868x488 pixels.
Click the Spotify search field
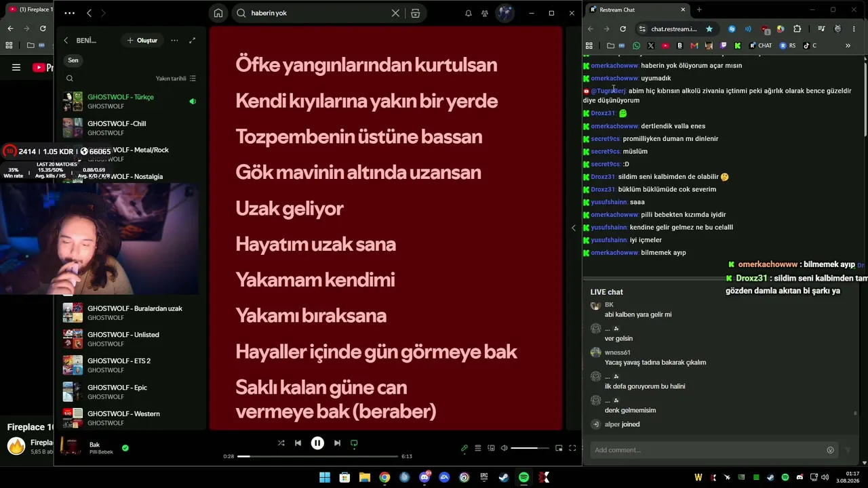(x=319, y=13)
